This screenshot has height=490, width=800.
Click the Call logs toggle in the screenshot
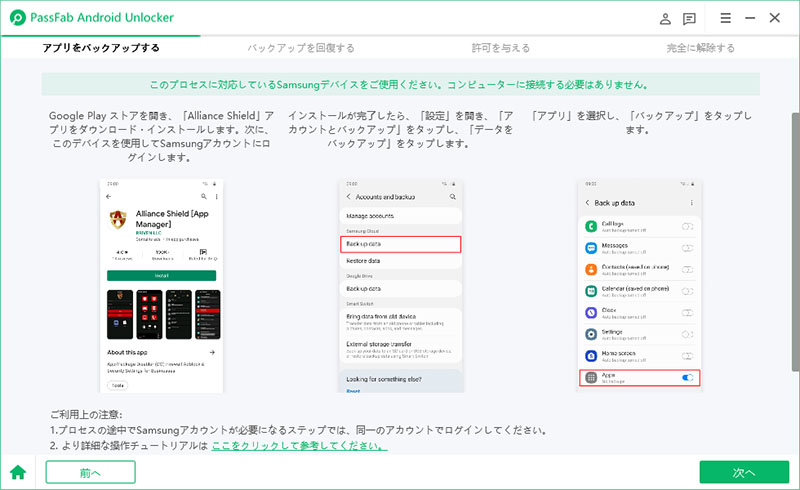point(687,227)
